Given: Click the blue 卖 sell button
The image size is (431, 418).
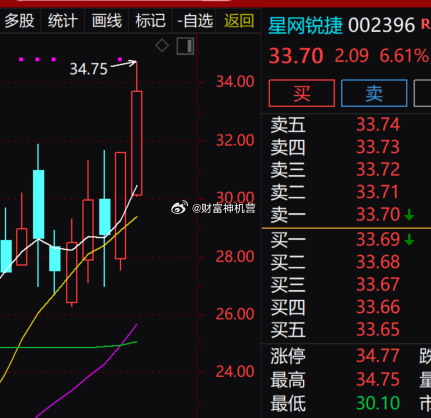Looking at the screenshot, I should point(374,93).
